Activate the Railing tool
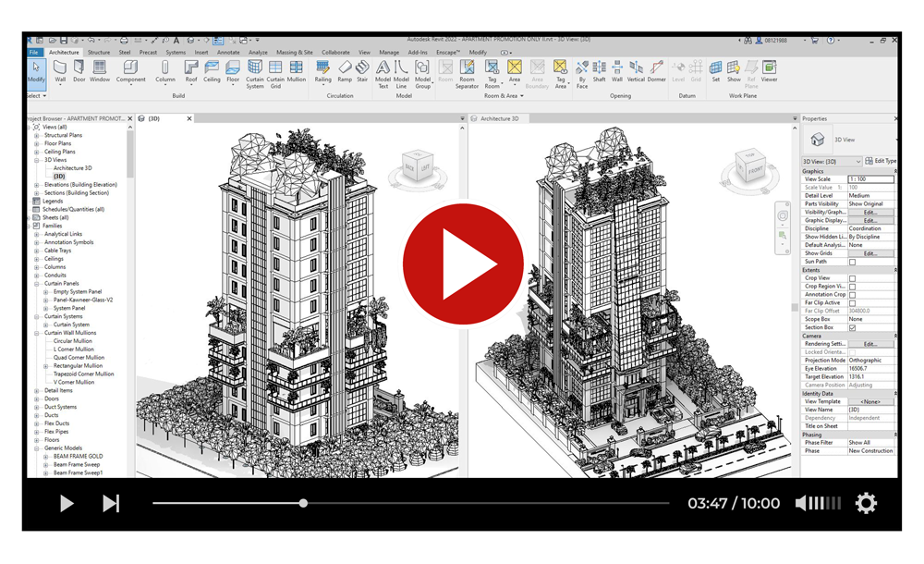Viewport: 924px width, 564px height. (x=322, y=71)
